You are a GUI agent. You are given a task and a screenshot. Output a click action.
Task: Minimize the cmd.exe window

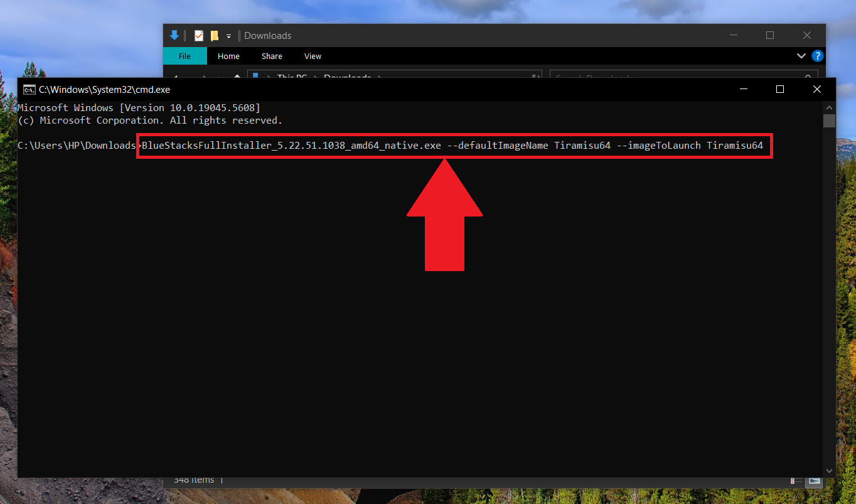click(x=743, y=89)
